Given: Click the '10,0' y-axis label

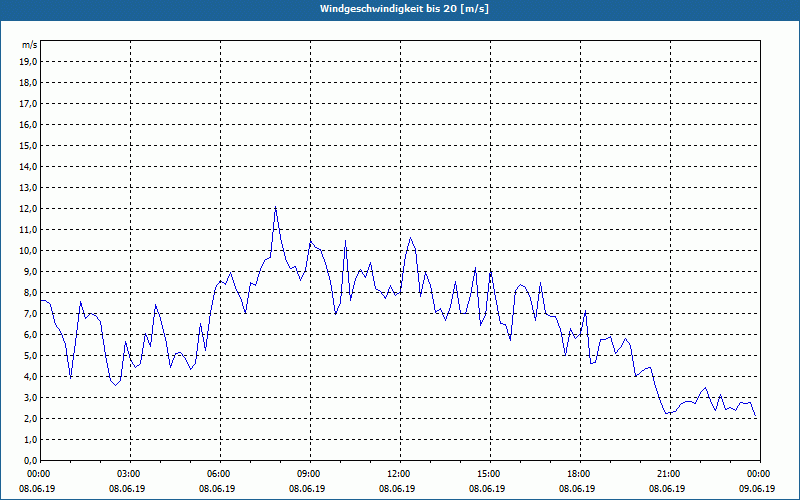Looking at the screenshot, I should (29, 251).
